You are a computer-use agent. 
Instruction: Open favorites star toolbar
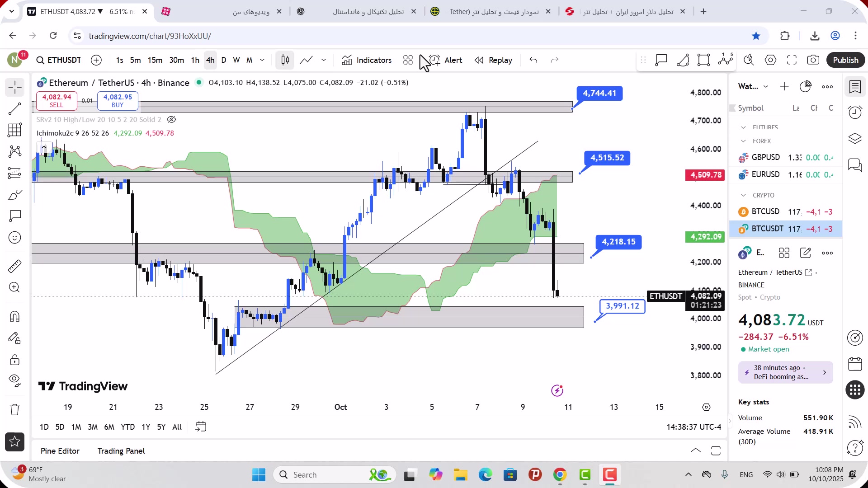point(15,442)
